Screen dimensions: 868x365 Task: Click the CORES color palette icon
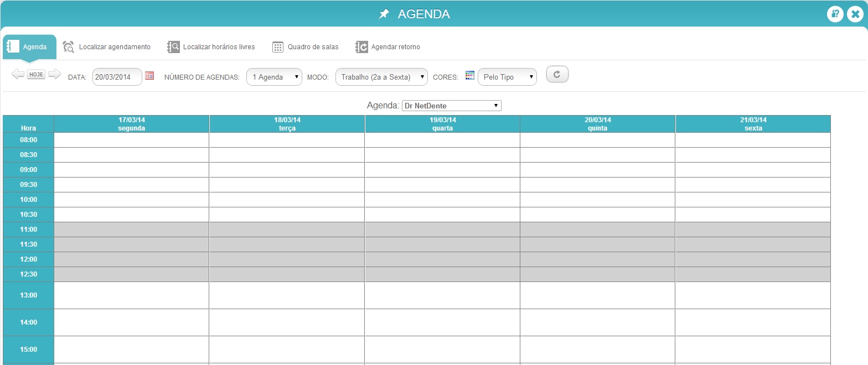(470, 76)
